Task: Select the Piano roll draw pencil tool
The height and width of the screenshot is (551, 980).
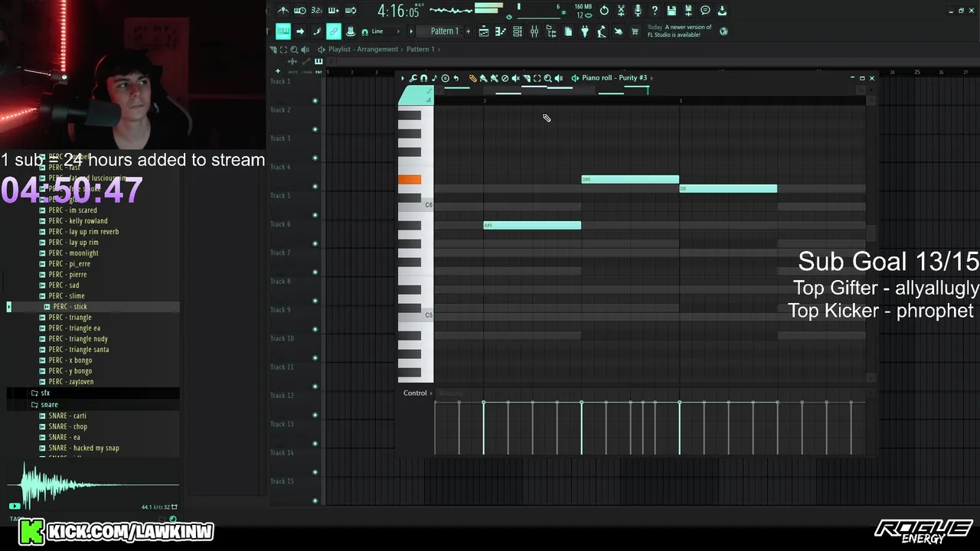Action: (x=473, y=78)
